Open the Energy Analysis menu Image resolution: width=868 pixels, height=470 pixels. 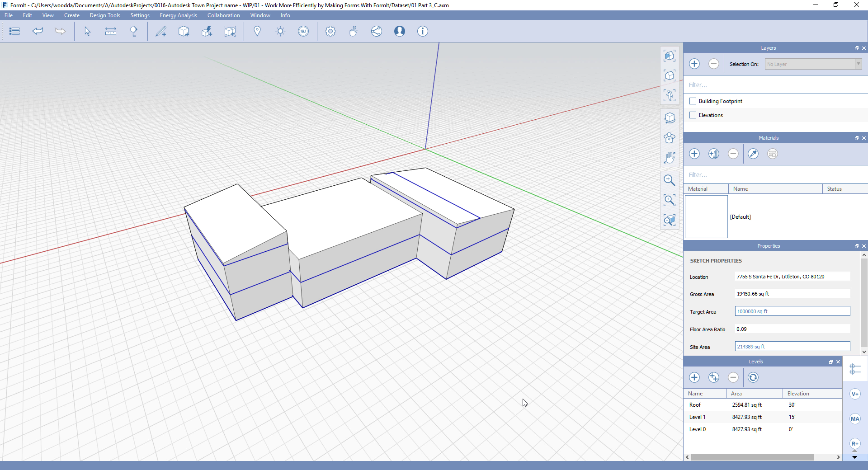pyautogui.click(x=178, y=15)
